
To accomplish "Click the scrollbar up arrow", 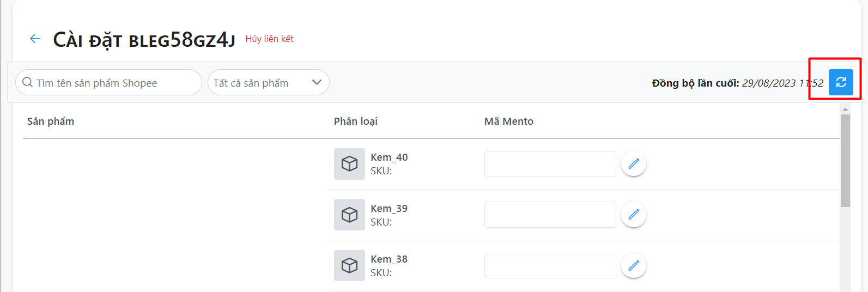I will tap(845, 109).
